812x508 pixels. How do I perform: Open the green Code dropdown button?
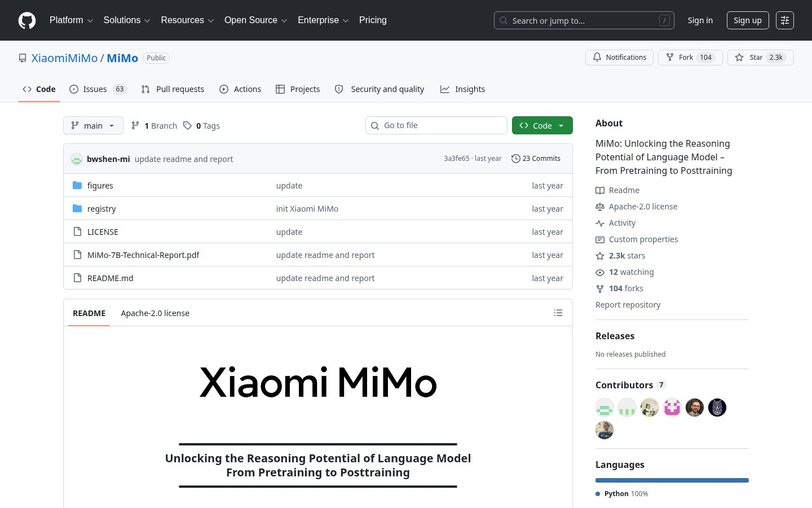pyautogui.click(x=542, y=125)
